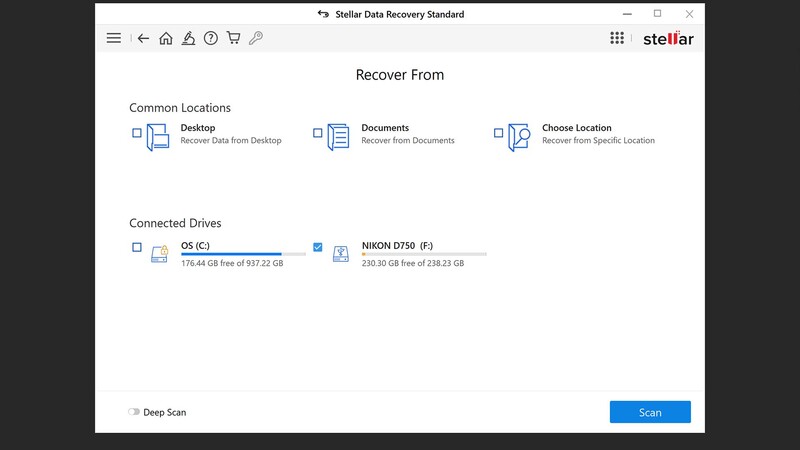The image size is (800, 450).
Task: Click the NIKON D750 USB drive icon
Action: 340,254
